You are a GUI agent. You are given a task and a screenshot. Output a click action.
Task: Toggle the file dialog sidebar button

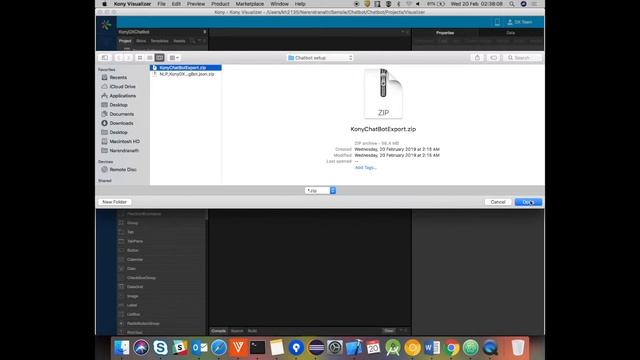coord(105,58)
